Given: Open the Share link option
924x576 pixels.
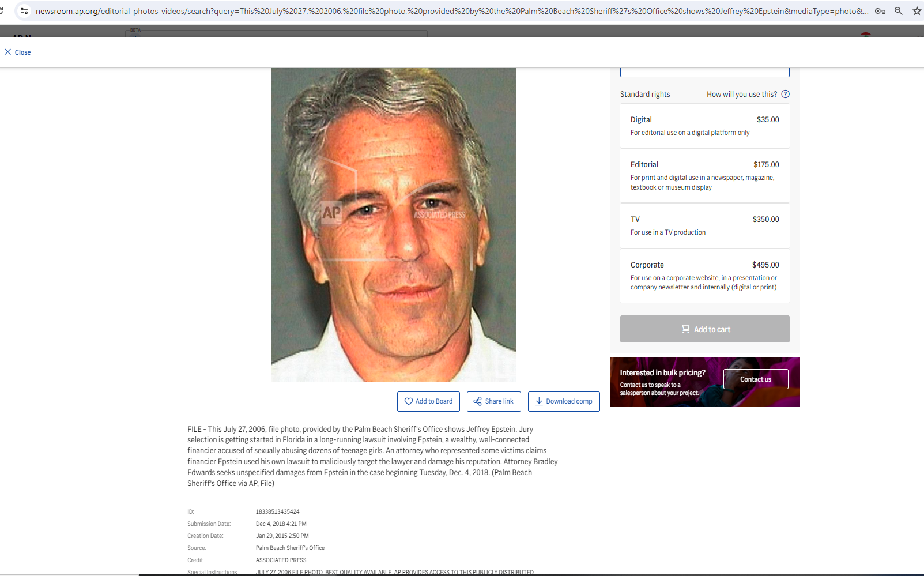Looking at the screenshot, I should (x=493, y=401).
